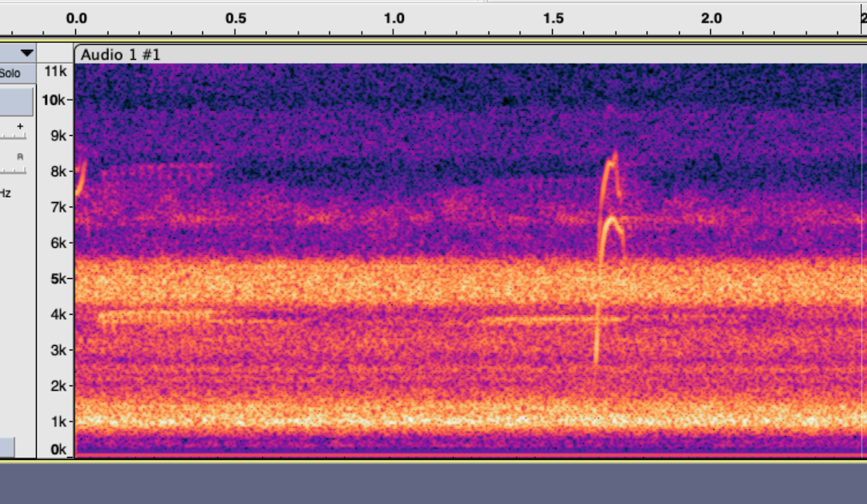Click the 0.5 second timeline mark
The image size is (867, 504).
click(235, 19)
